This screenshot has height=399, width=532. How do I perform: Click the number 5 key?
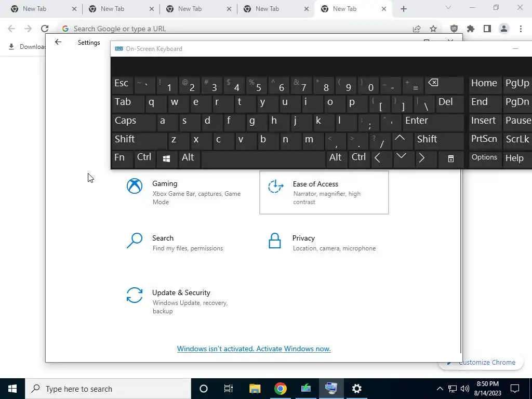[257, 85]
